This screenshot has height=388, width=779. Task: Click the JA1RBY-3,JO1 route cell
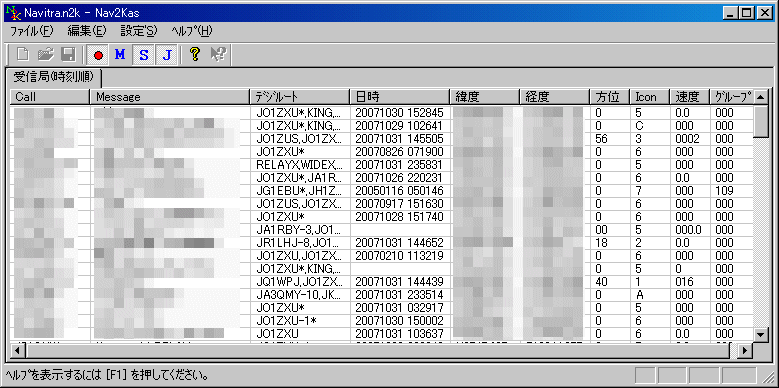(x=300, y=230)
